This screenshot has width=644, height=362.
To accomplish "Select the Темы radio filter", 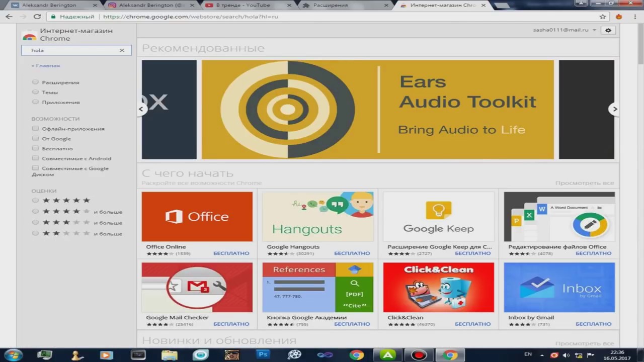I will click(35, 92).
